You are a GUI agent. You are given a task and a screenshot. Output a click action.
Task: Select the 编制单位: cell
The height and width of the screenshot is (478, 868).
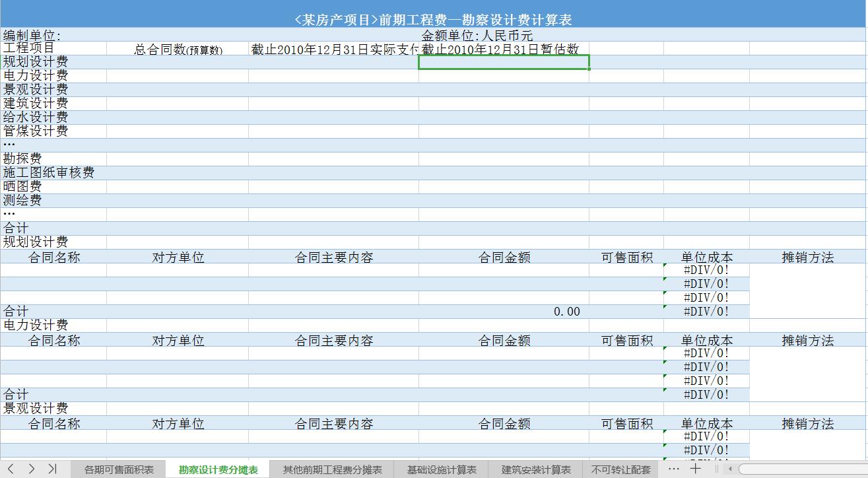tap(53, 34)
